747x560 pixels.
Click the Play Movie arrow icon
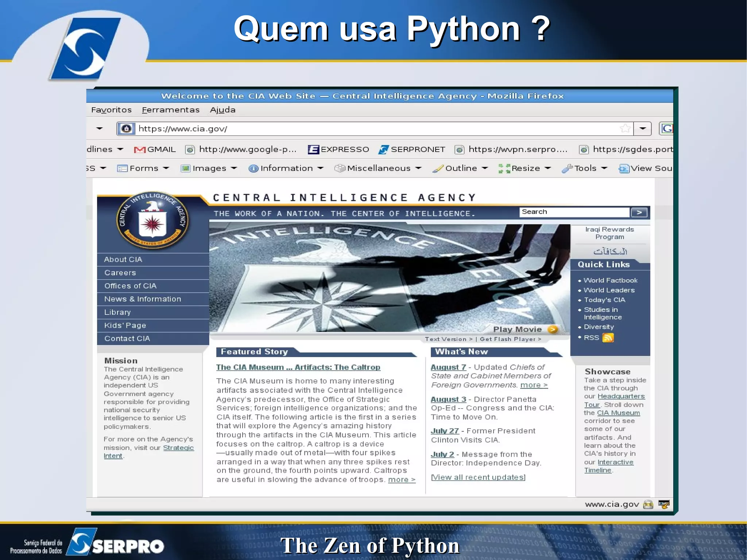[553, 329]
